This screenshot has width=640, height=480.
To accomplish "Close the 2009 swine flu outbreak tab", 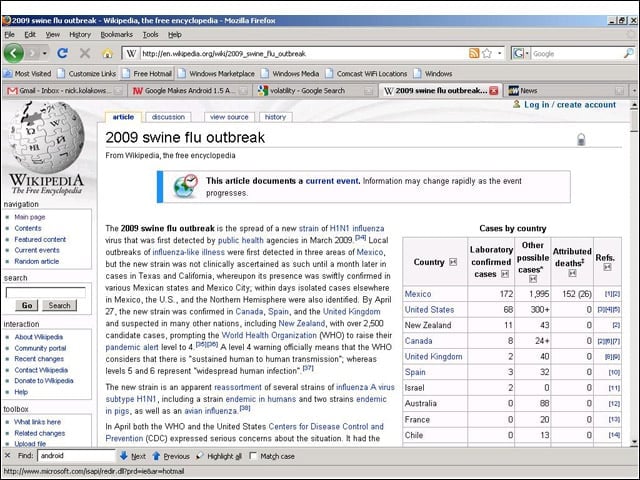I will click(493, 91).
